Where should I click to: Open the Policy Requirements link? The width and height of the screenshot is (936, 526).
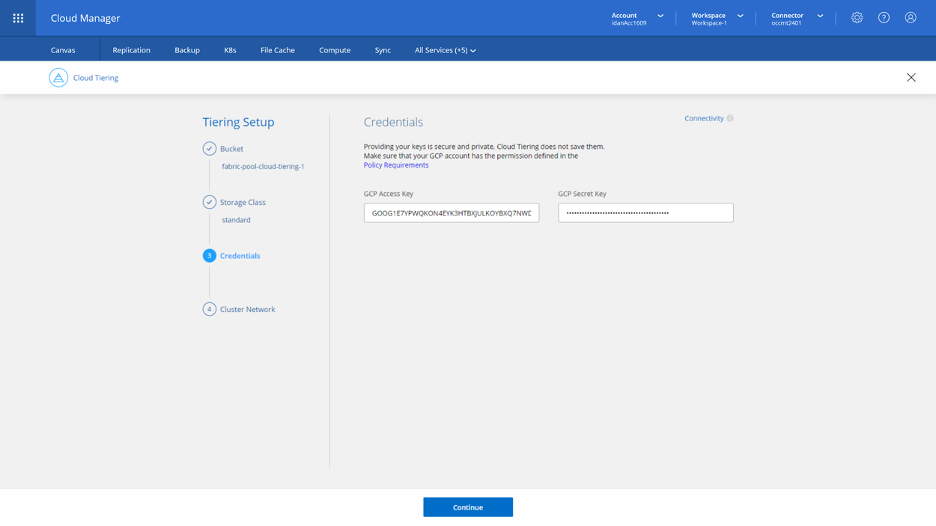coord(396,165)
